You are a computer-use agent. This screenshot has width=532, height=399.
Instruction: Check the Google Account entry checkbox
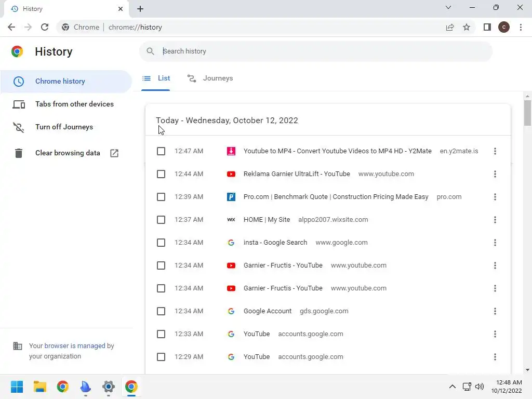click(161, 311)
